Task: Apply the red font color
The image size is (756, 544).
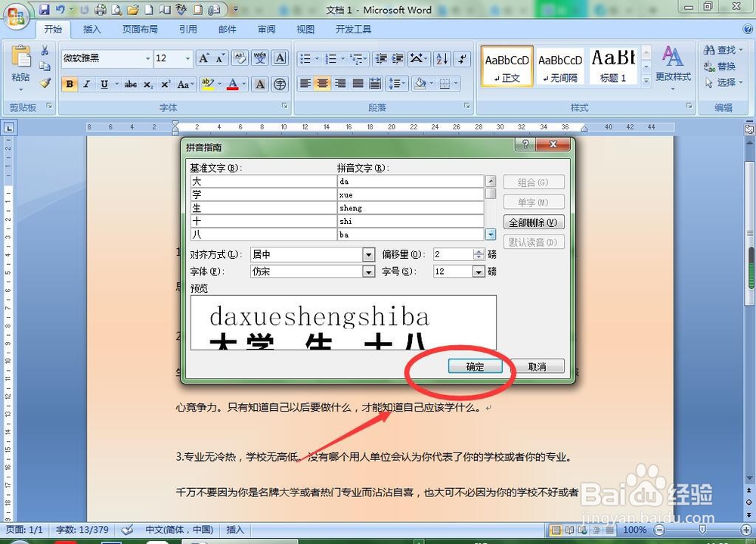Action: pos(233,84)
